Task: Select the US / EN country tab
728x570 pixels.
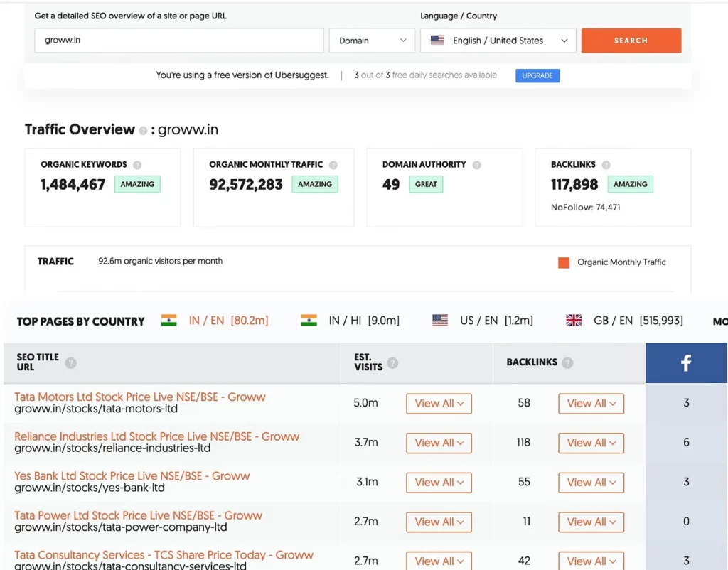Action: (483, 321)
